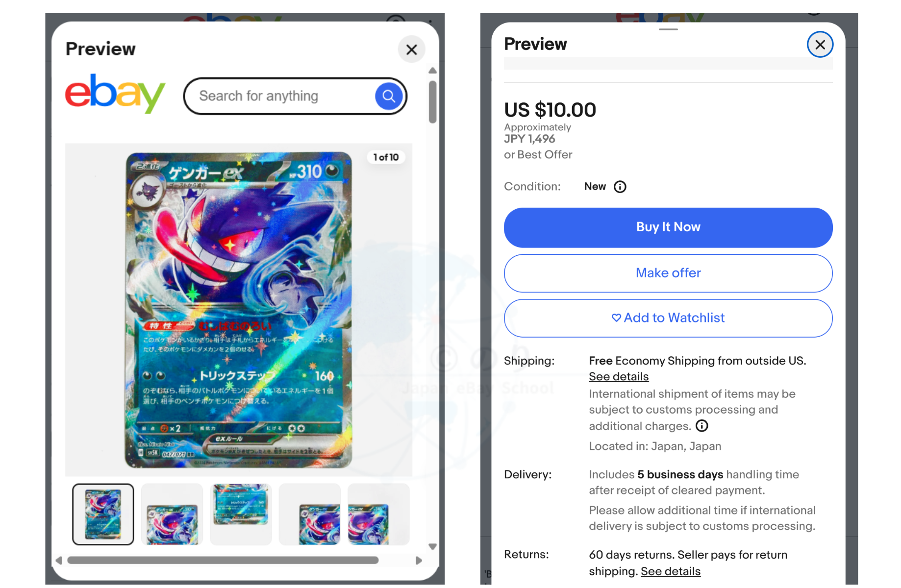901x588 pixels.
Task: Click the vertical scrollbar down arrow
Action: [432, 546]
